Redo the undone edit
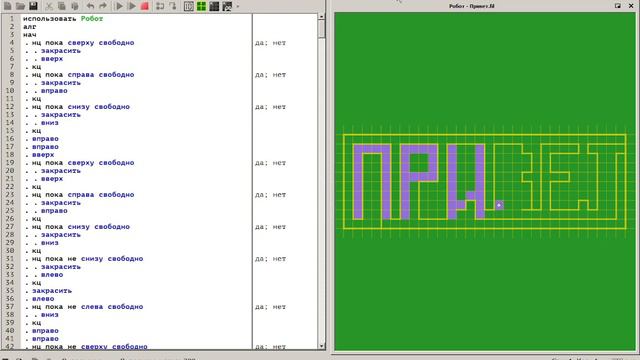 coord(103,6)
